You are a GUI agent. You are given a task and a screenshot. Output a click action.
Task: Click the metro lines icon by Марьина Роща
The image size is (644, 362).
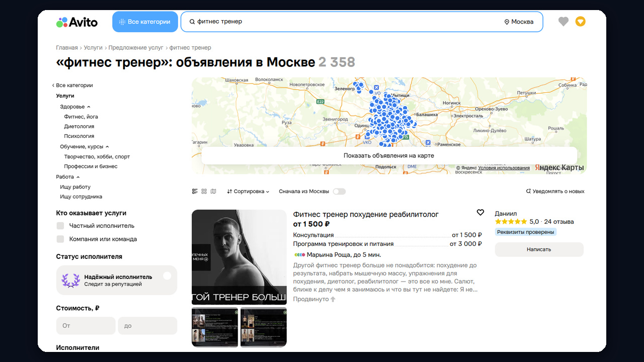coord(299,255)
